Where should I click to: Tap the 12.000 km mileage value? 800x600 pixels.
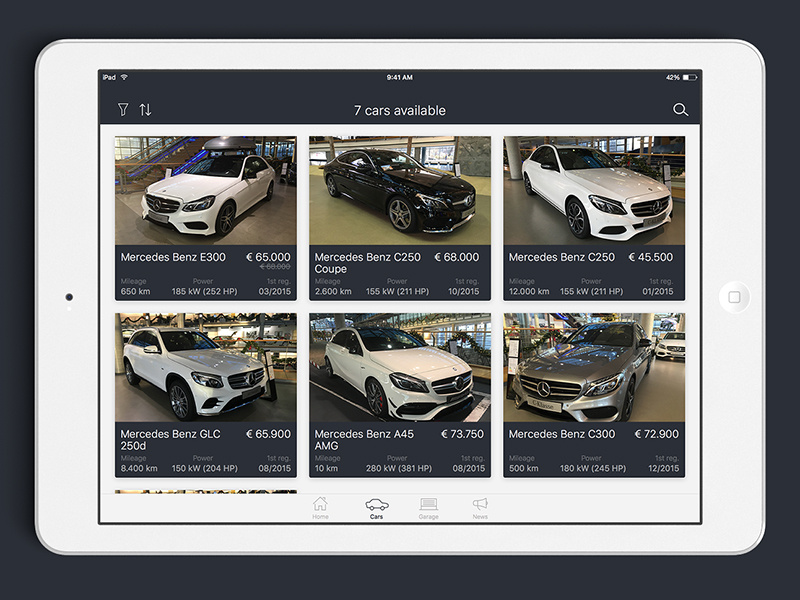[x=529, y=291]
